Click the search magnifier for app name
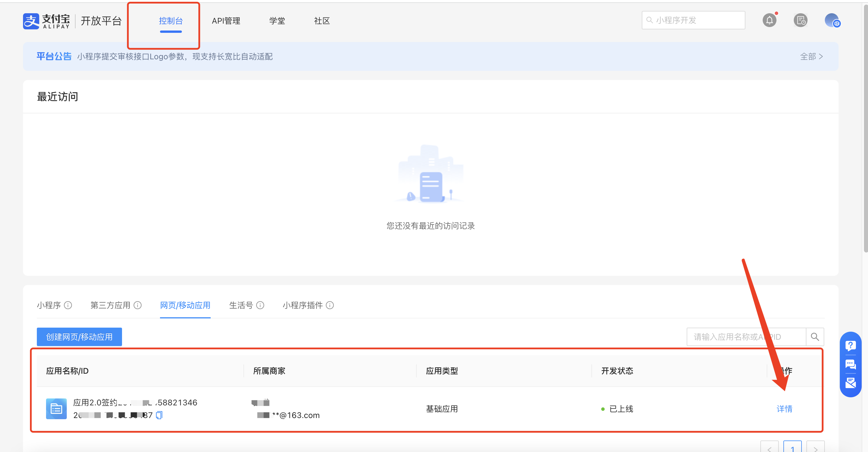This screenshot has height=452, width=868. pyautogui.click(x=815, y=337)
